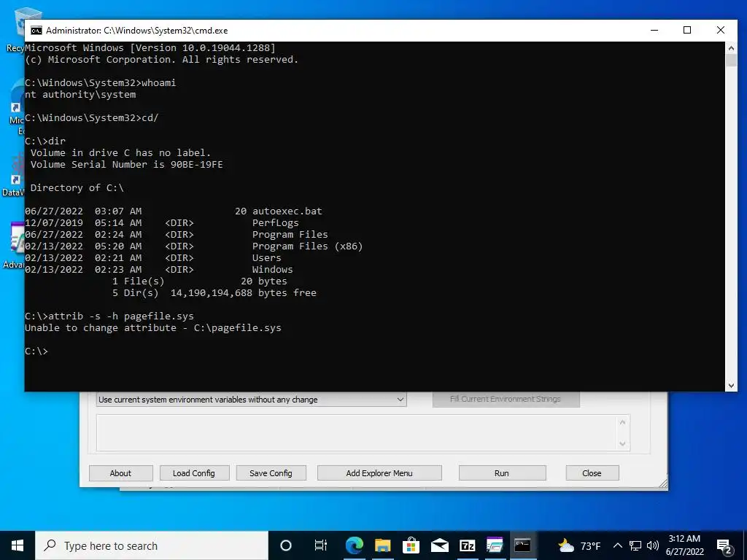Click the cmd vertical scrollbar thumb
The height and width of the screenshot is (560, 747).
click(x=731, y=60)
